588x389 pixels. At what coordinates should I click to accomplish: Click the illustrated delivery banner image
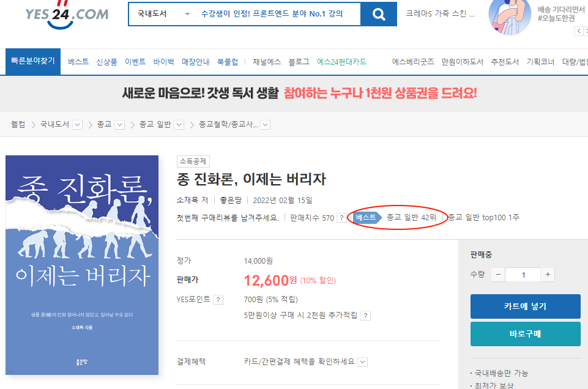click(x=510, y=17)
